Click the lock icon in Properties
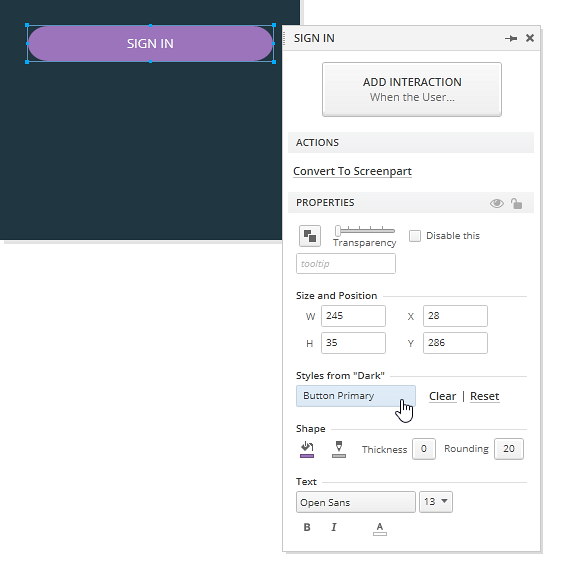The height and width of the screenshot is (580, 570). (516, 203)
